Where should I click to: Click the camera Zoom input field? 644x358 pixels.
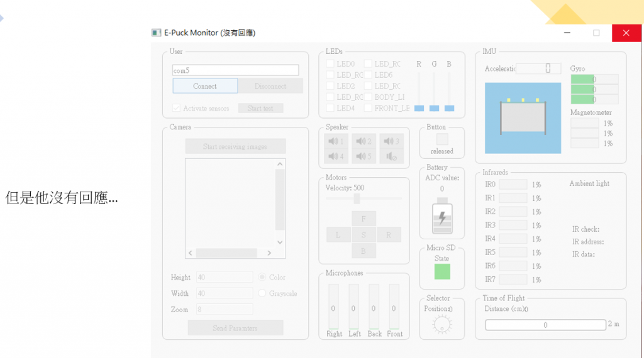(225, 309)
